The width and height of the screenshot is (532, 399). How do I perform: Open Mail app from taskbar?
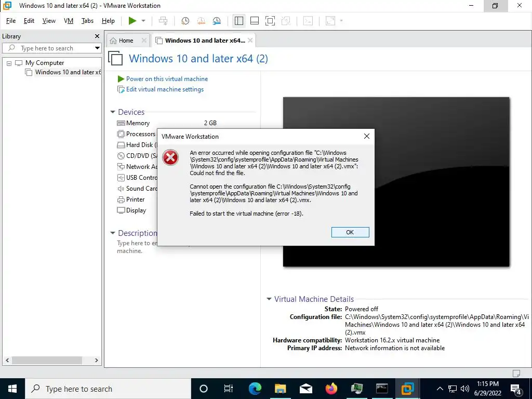[x=305, y=389]
